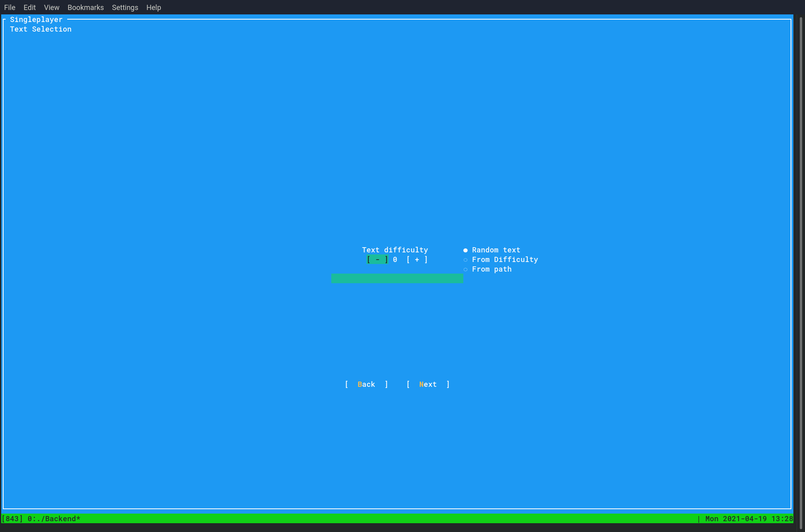
Task: Click the plus difficulty button
Action: (417, 260)
